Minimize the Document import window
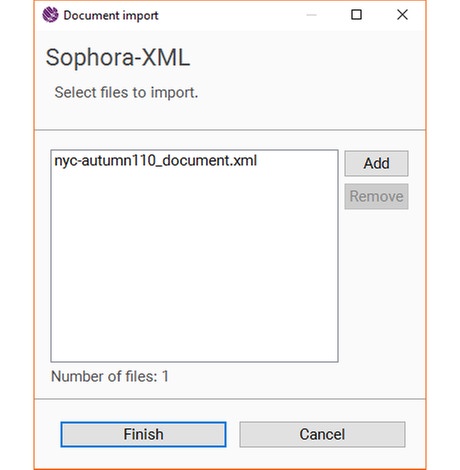Image resolution: width=460 pixels, height=470 pixels. (x=311, y=15)
